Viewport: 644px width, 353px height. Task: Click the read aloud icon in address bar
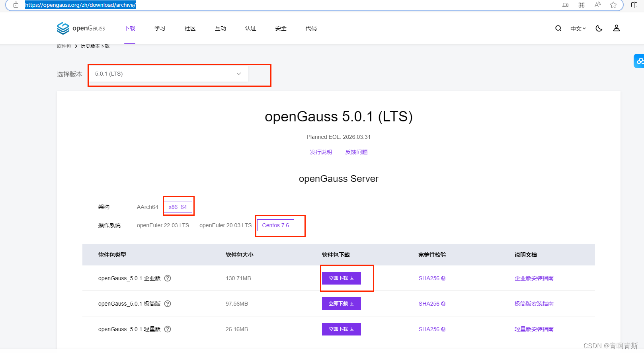597,5
